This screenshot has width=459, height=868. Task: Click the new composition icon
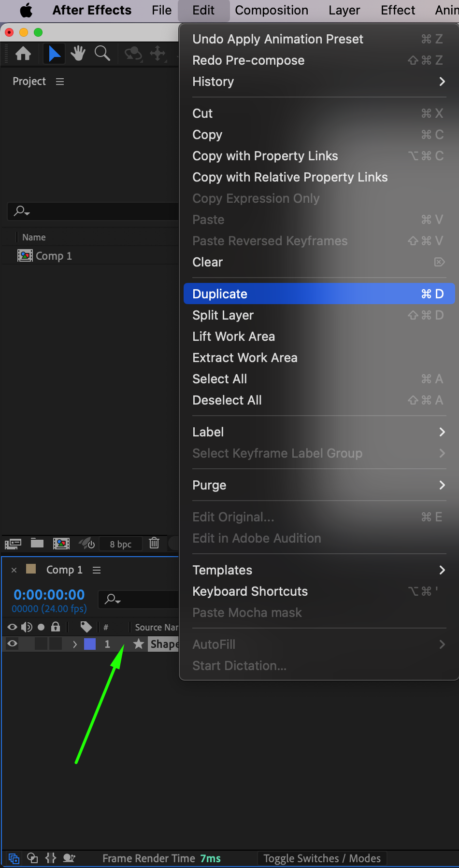[61, 544]
